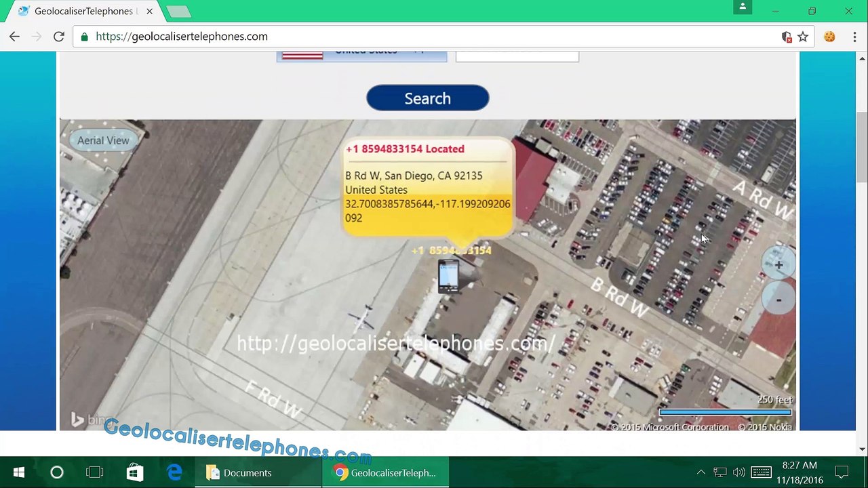Click the "United States" line in popup
Screen dimensions: 868x488
[376, 190]
